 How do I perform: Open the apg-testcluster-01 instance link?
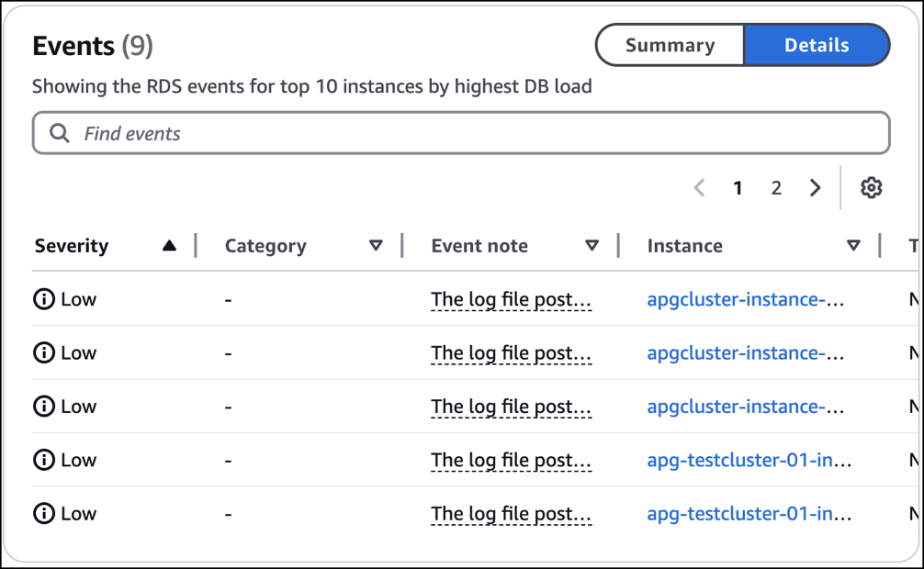click(x=746, y=460)
